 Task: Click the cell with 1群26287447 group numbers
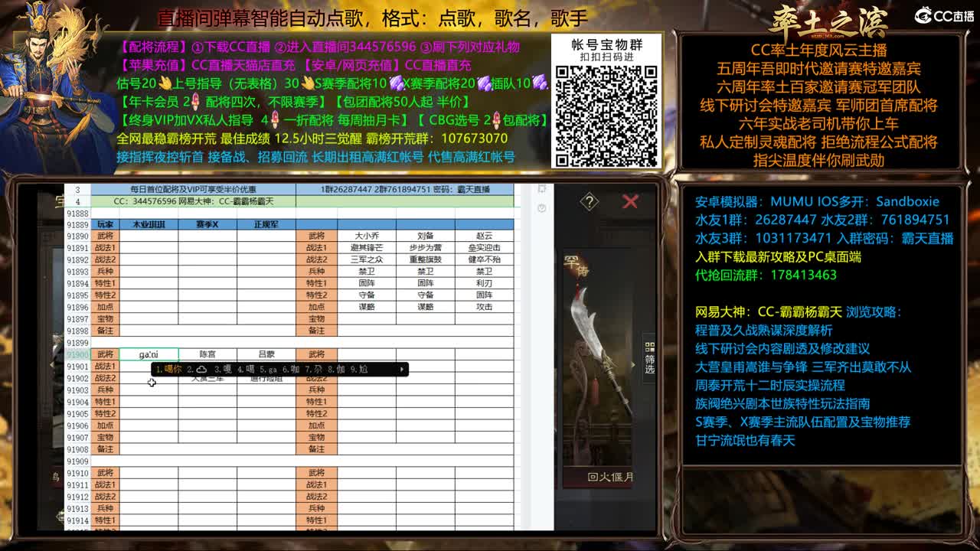(x=404, y=189)
